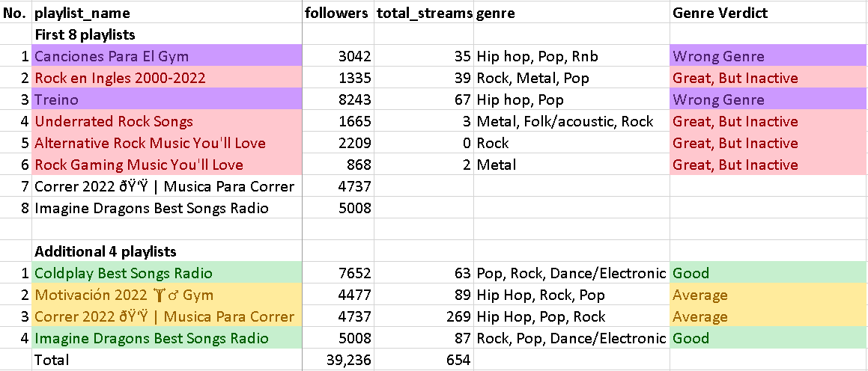The width and height of the screenshot is (868, 371).
Task: Click the Motivación 2022 Gym cell
Action: 166,295
